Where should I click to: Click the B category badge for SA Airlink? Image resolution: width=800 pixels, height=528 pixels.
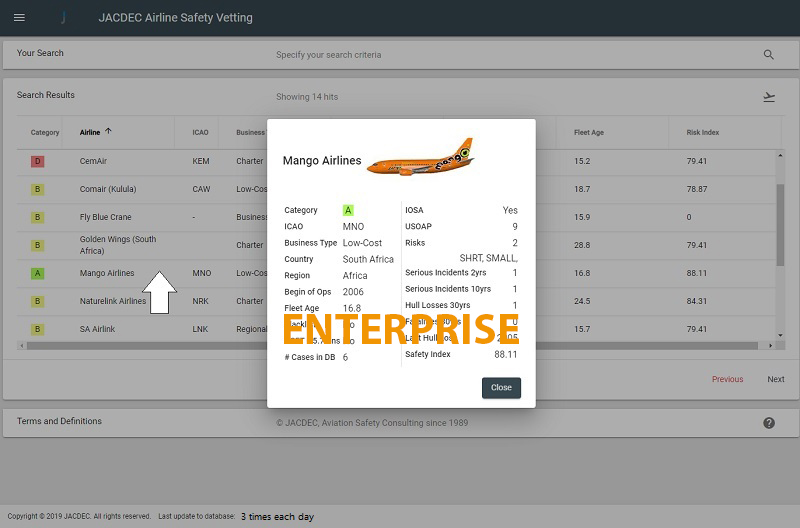coord(37,330)
